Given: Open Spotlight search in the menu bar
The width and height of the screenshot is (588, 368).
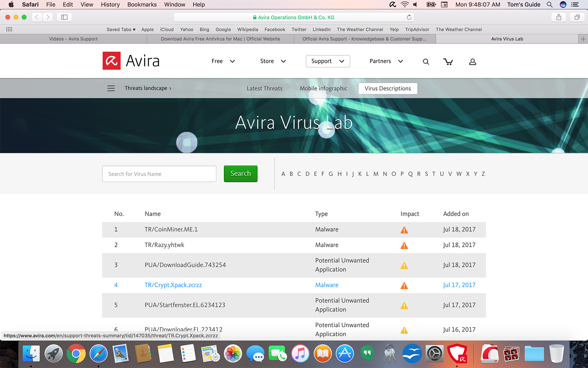Looking at the screenshot, I should [550, 5].
